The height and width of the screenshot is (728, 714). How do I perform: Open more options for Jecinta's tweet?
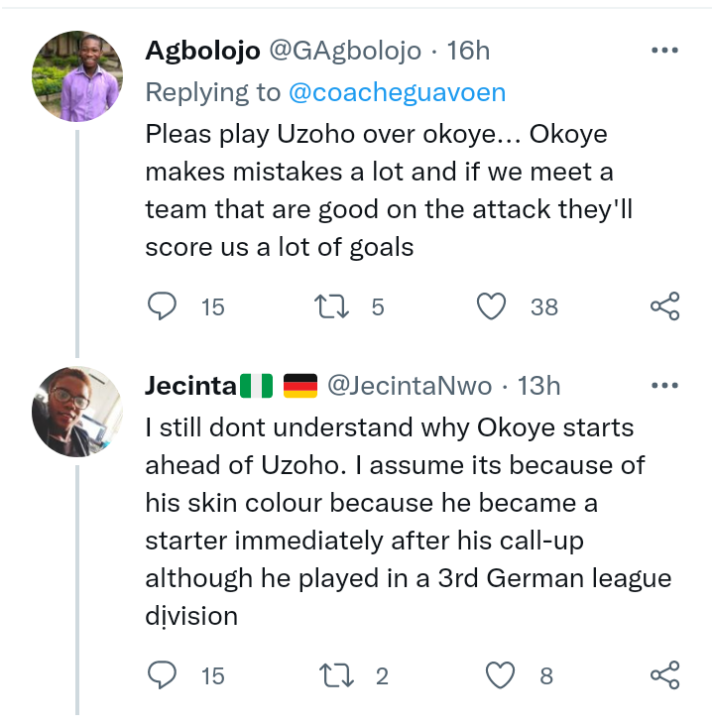664,385
